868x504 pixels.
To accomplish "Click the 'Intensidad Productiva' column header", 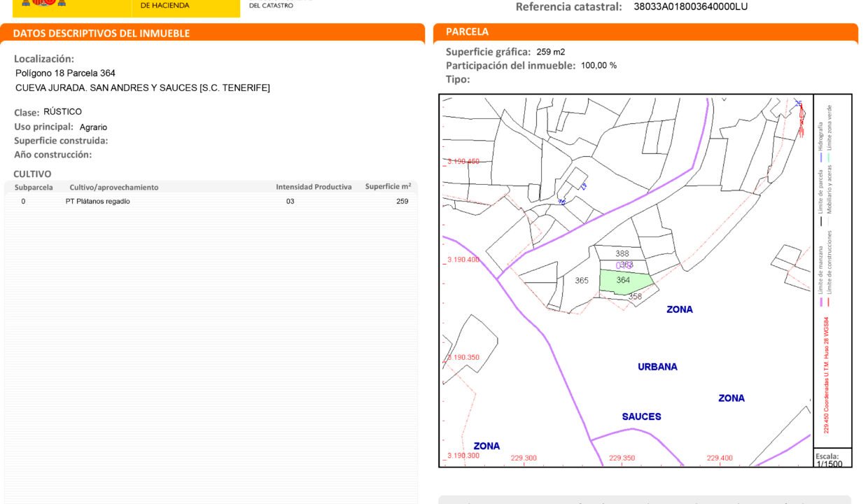I will coord(314,187).
